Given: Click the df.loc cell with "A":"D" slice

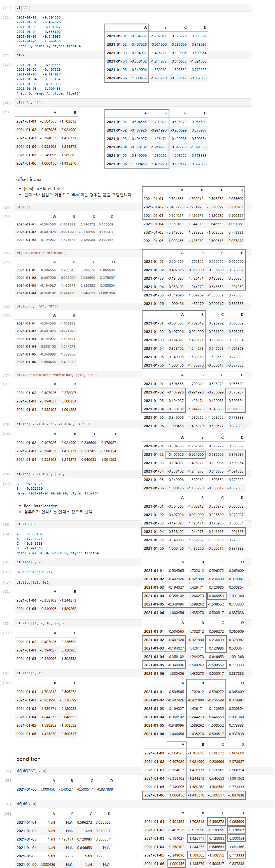Looking at the screenshot, I should tap(78, 424).
